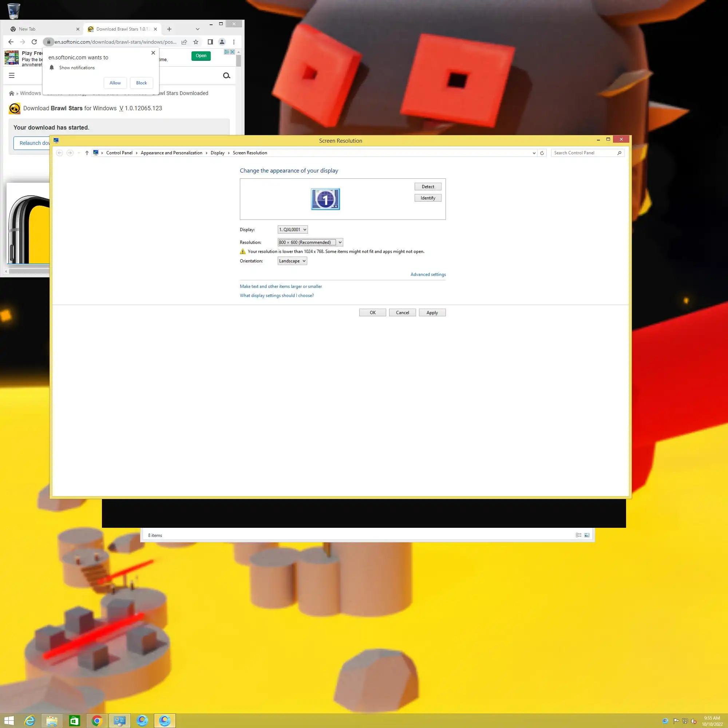The image size is (728, 728).
Task: Click the Softonic search magnifier icon
Action: click(x=226, y=76)
